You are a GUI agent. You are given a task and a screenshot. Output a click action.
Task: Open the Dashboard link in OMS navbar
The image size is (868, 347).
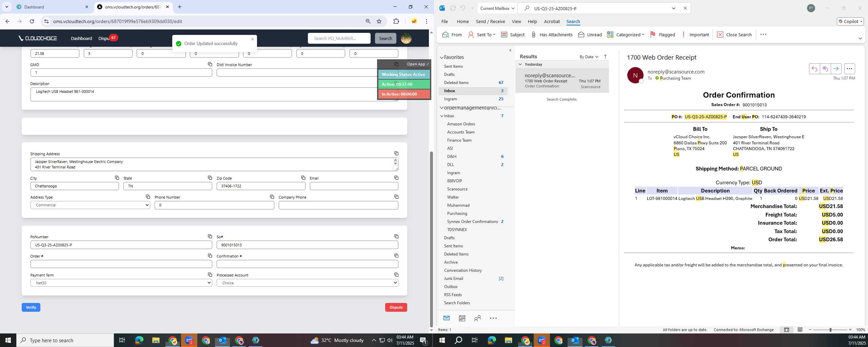tap(81, 38)
